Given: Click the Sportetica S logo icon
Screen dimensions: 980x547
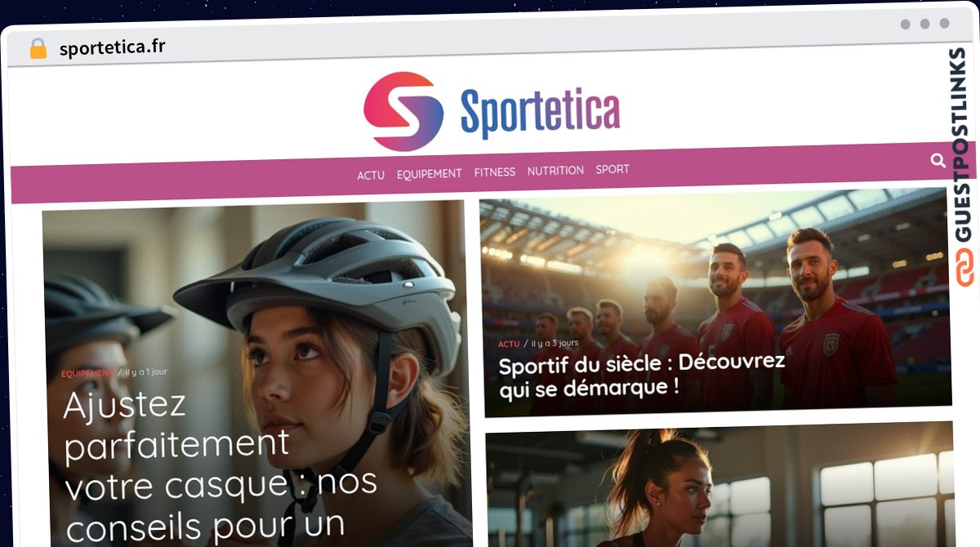Looking at the screenshot, I should 403,111.
